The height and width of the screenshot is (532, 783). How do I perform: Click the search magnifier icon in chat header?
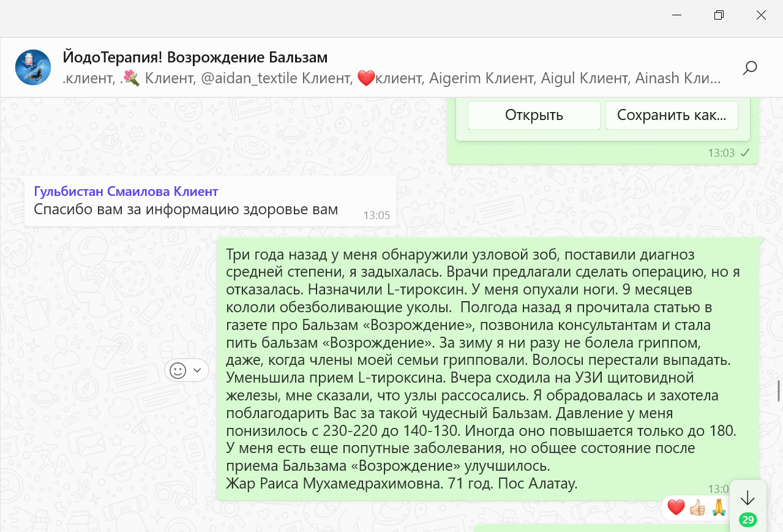point(749,68)
